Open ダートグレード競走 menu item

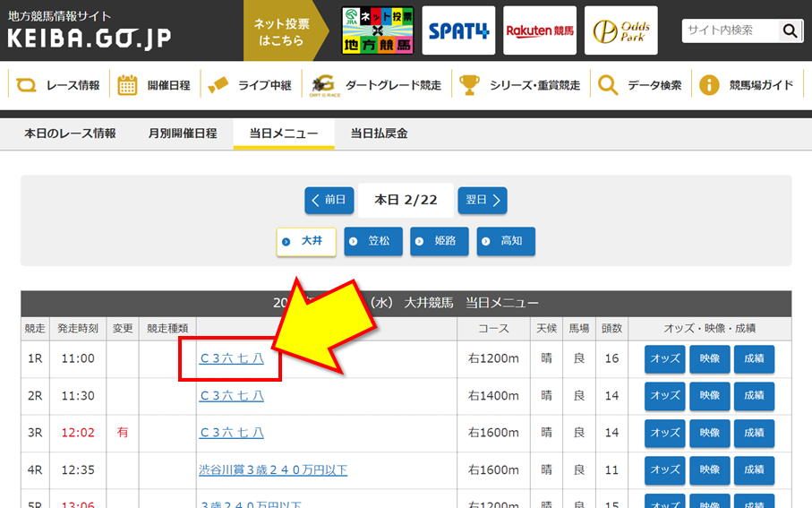[376, 85]
